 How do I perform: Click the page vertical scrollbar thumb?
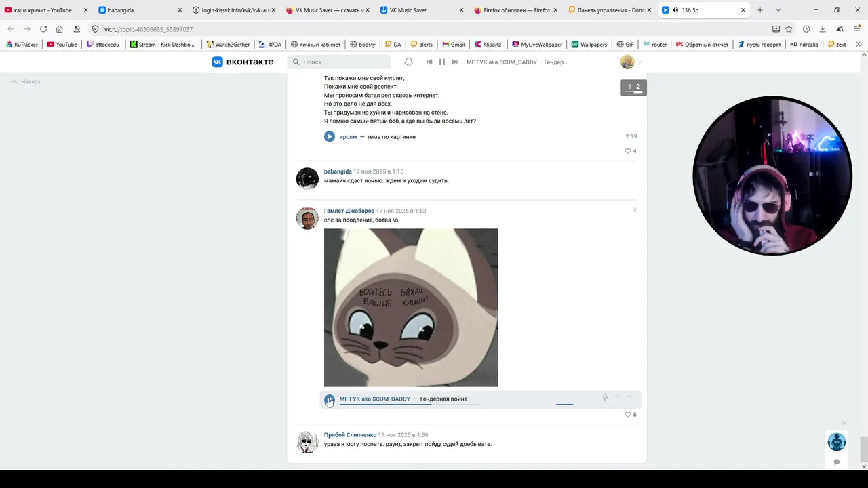click(x=863, y=449)
